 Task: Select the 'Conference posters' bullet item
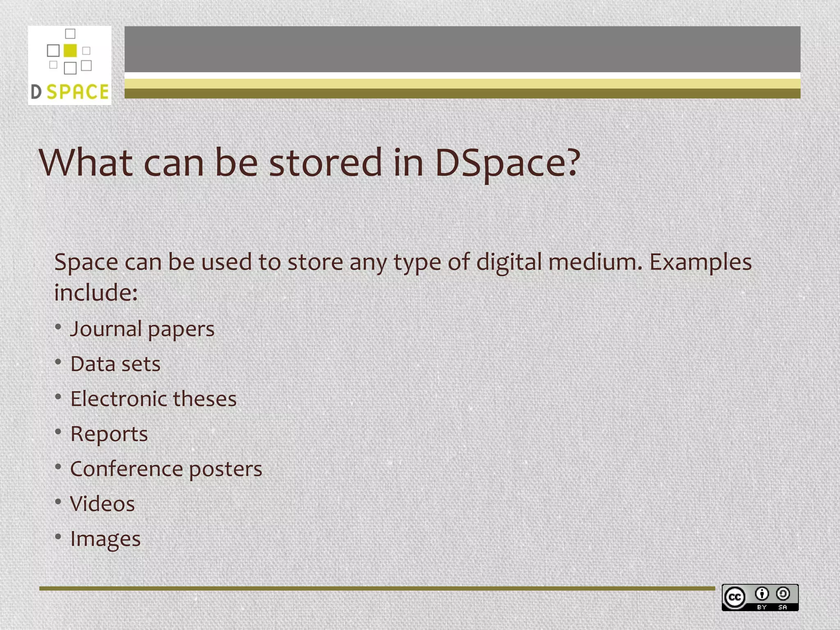(x=166, y=469)
